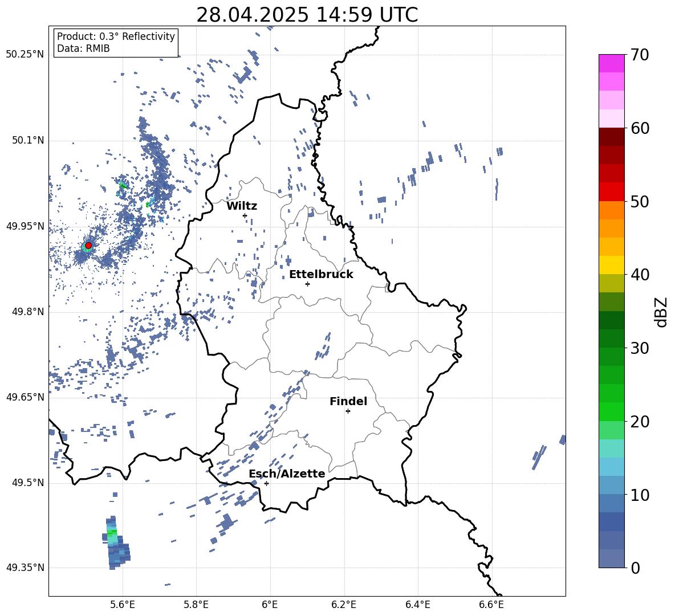Click the 10 tick on the colorbar
Viewport: 675px width, 616px height.
[640, 495]
